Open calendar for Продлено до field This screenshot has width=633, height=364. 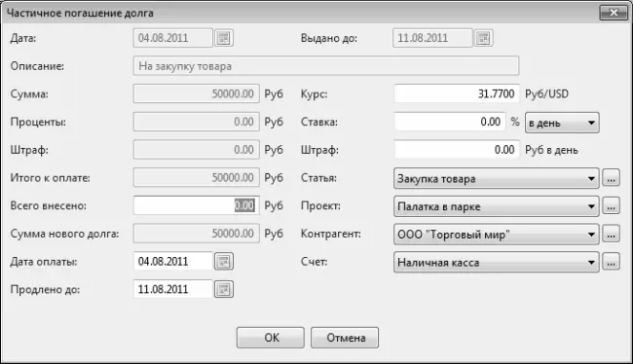pos(224,289)
